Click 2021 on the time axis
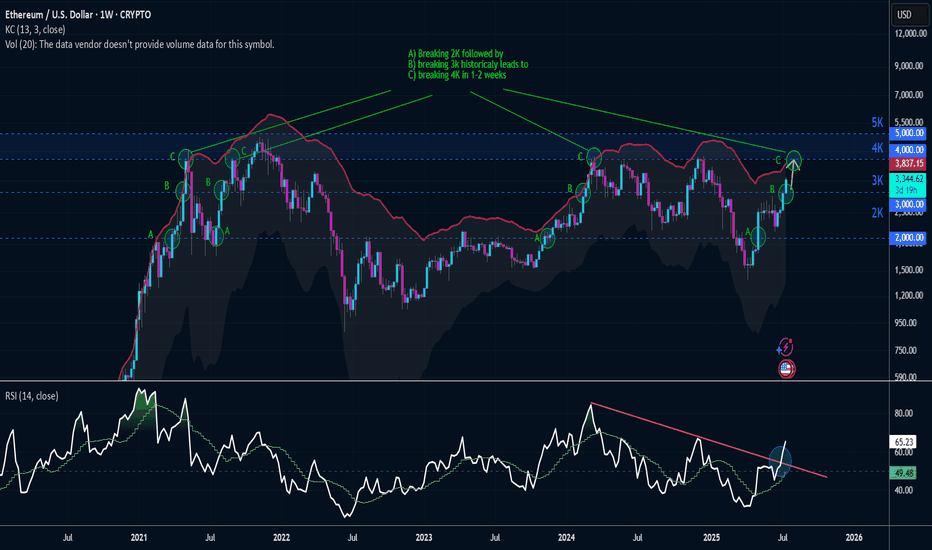The image size is (932, 550). [138, 537]
